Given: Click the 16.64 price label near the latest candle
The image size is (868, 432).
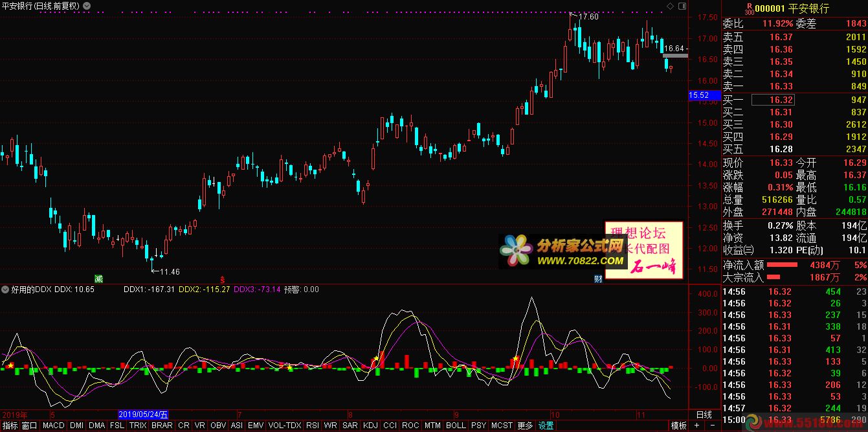Looking at the screenshot, I should coord(675,49).
